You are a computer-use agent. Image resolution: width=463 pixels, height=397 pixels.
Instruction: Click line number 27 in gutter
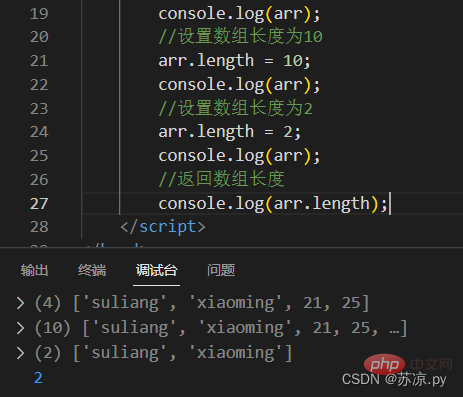coord(39,204)
